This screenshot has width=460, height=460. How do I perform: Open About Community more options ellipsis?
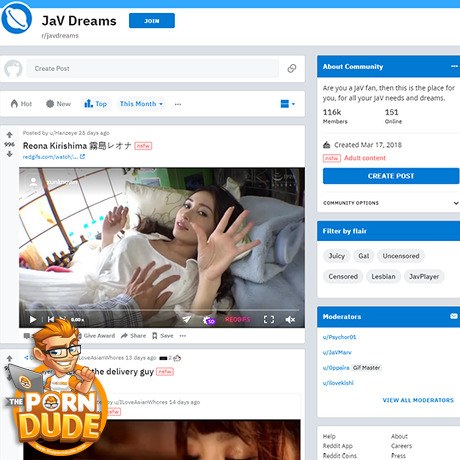point(454,66)
